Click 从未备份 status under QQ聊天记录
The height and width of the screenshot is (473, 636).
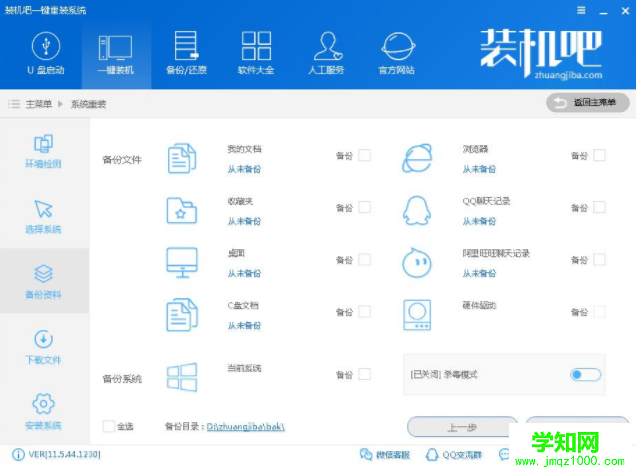(479, 221)
